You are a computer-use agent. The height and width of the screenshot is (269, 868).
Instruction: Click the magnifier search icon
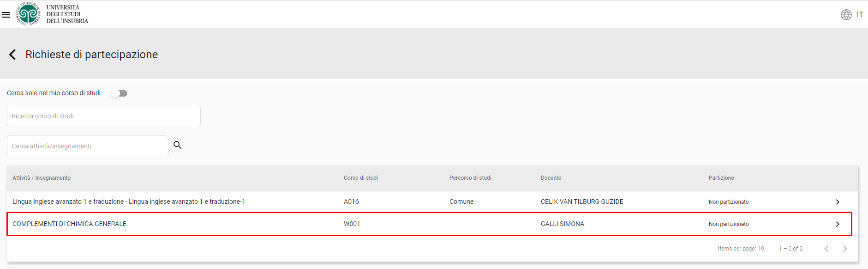[178, 145]
